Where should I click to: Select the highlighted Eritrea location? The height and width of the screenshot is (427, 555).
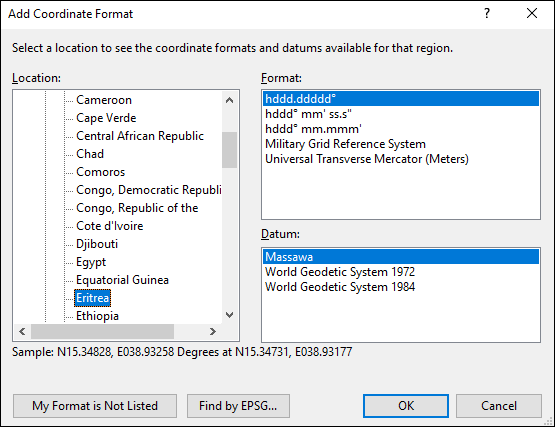[x=92, y=298]
